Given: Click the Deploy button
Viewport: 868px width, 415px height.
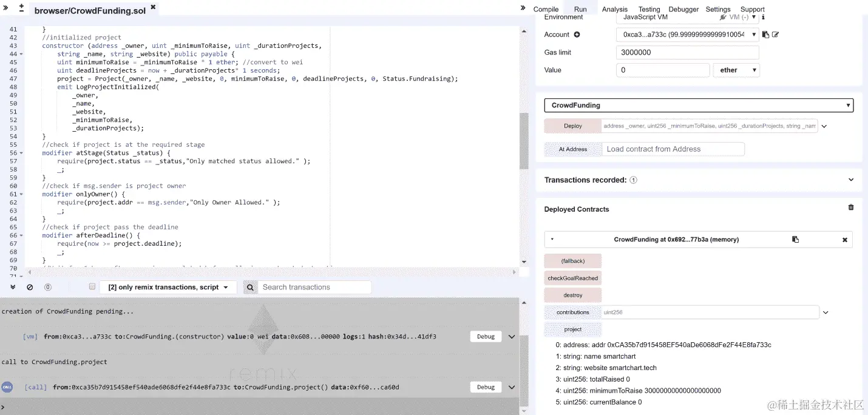Looking at the screenshot, I should 573,126.
